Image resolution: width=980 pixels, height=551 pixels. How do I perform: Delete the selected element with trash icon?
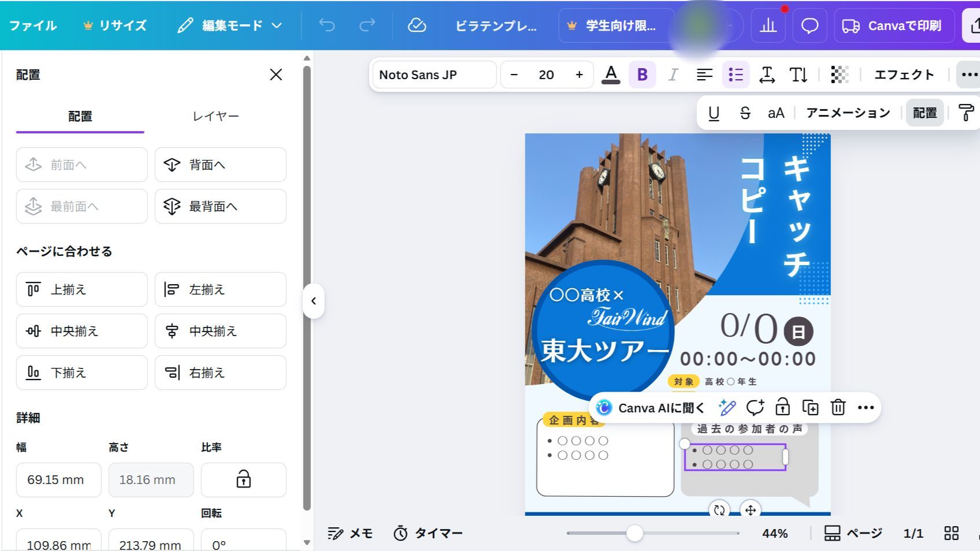click(x=838, y=407)
